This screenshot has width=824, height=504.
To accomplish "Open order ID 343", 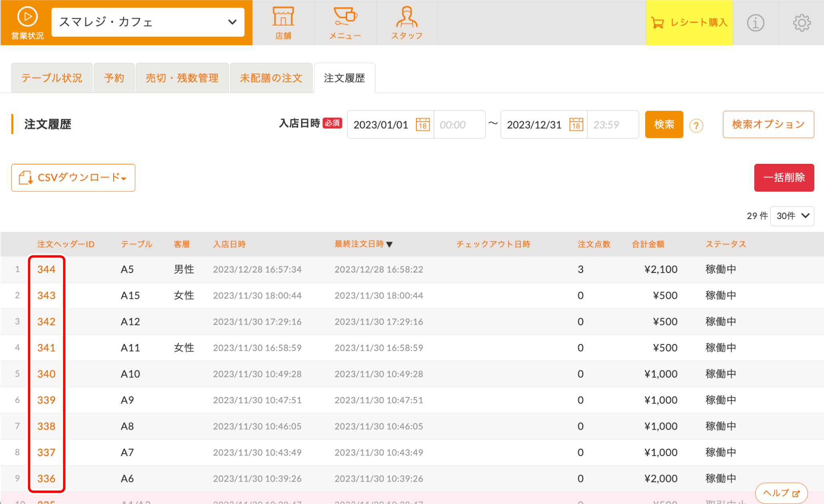I will click(46, 295).
